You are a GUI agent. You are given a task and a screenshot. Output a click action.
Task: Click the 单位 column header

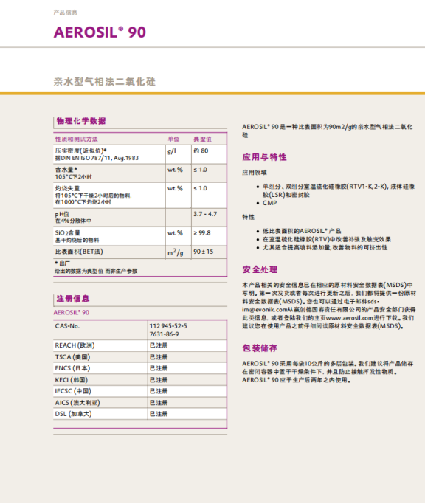[173, 139]
